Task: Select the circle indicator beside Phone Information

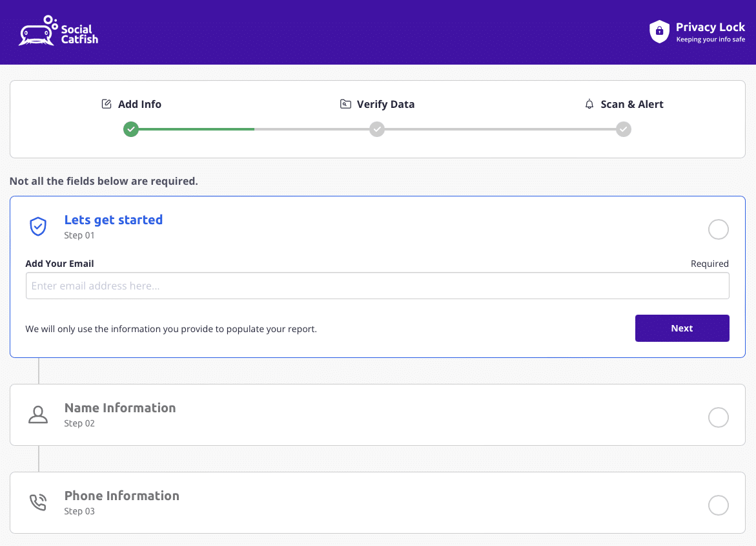Action: pos(718,505)
